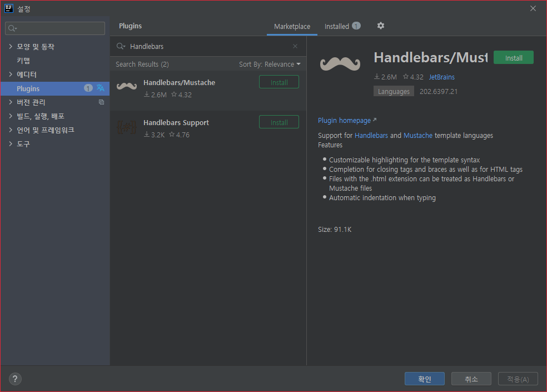Expand the 언어 및 프레임워크 section

pyautogui.click(x=11, y=130)
